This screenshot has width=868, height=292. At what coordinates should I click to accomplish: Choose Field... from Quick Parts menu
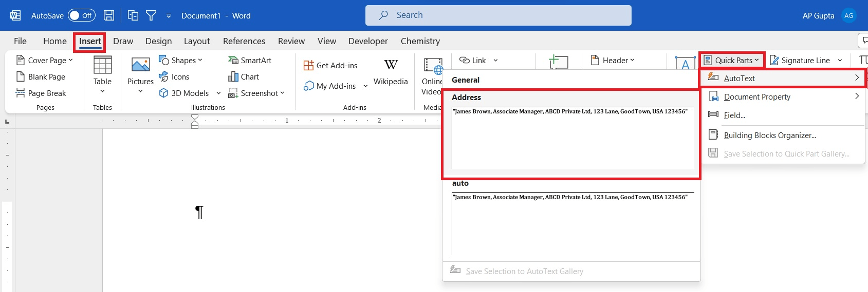click(734, 115)
